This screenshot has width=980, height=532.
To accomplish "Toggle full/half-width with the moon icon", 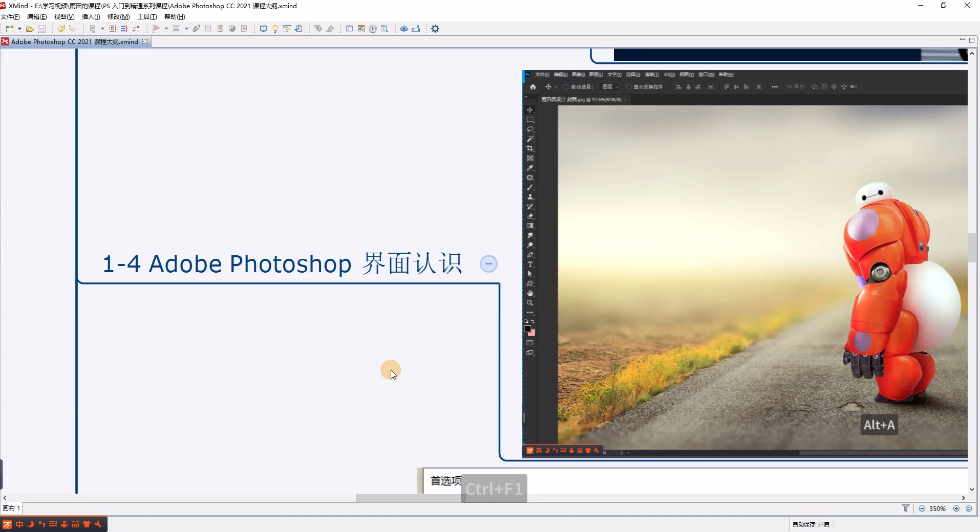I will [30, 524].
